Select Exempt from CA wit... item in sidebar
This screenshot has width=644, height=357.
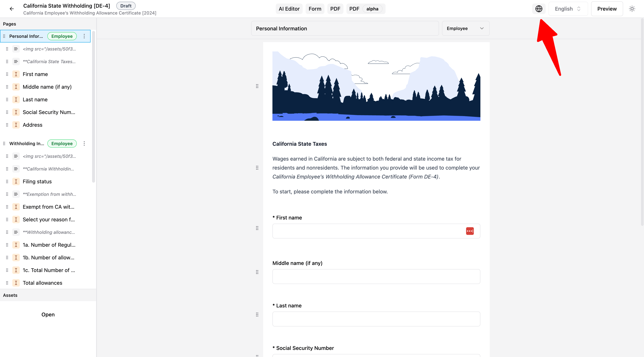pos(48,207)
